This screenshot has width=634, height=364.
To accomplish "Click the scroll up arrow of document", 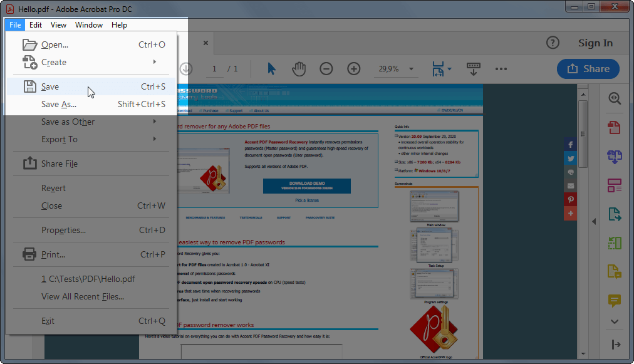I will pos(583,94).
